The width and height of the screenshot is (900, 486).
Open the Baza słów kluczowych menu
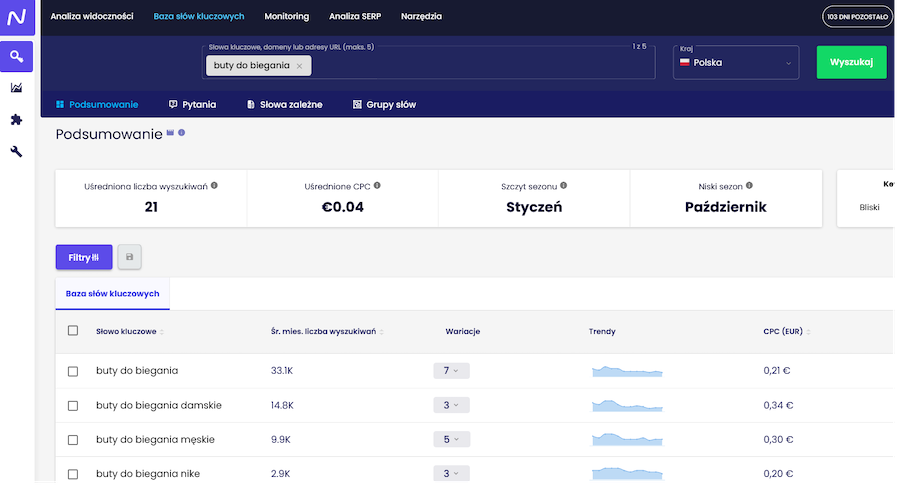pos(199,16)
